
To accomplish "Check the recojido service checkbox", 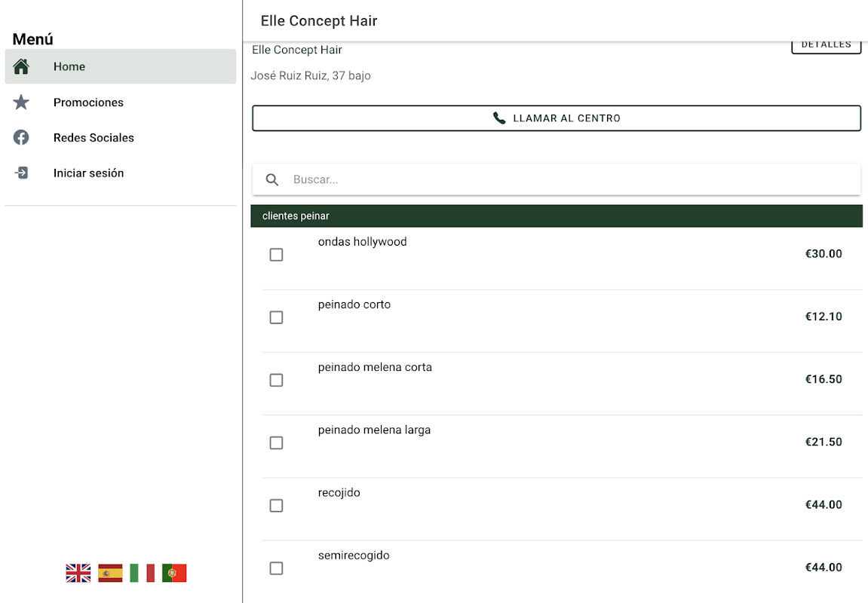I will coord(276,505).
